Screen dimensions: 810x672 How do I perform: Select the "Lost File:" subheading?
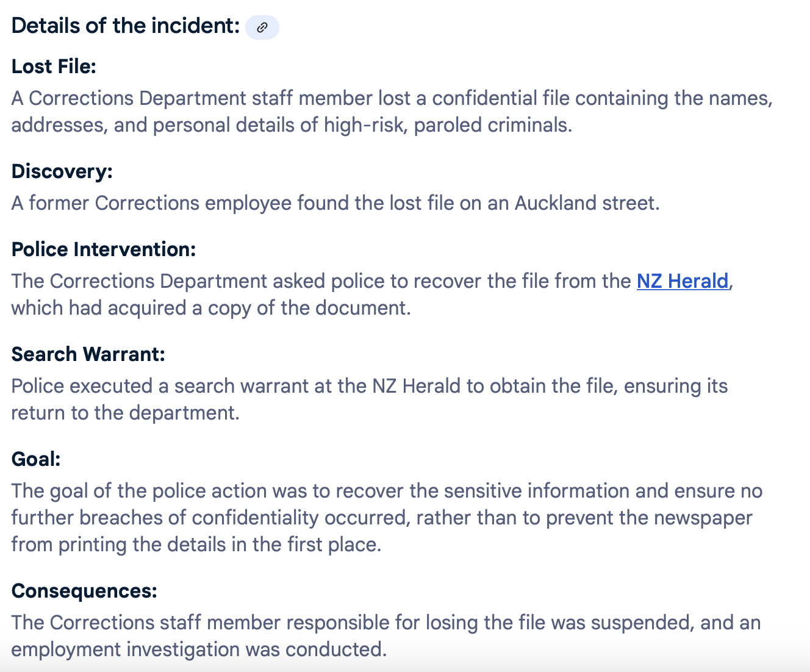click(x=54, y=66)
